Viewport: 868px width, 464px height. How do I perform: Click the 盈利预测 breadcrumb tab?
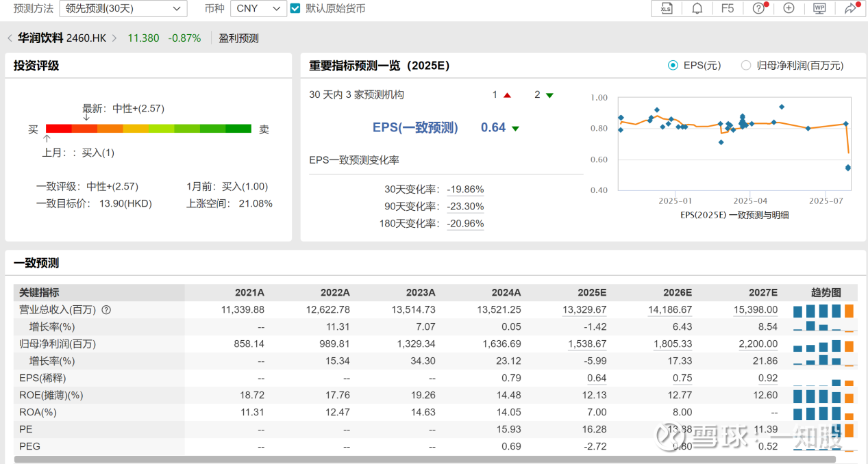click(x=238, y=38)
